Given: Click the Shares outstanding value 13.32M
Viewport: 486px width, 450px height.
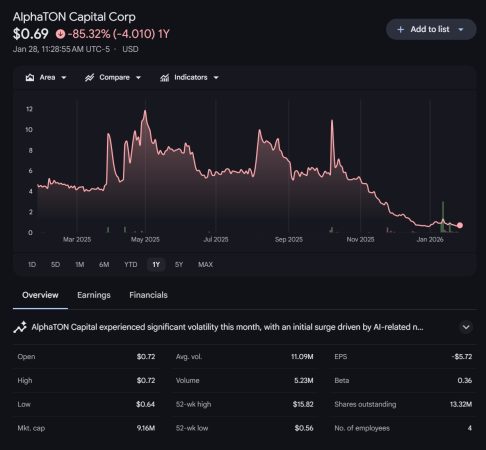Looking at the screenshot, I should (461, 404).
